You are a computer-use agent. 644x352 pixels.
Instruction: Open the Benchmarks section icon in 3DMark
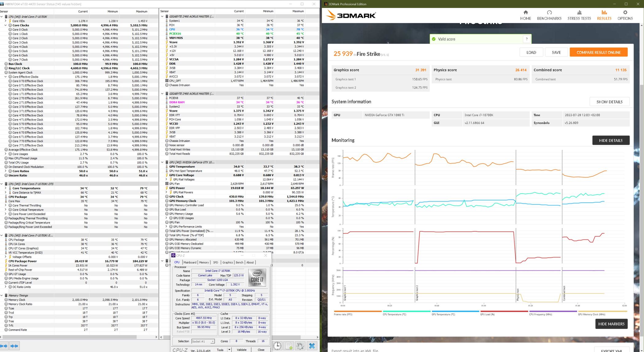point(549,12)
